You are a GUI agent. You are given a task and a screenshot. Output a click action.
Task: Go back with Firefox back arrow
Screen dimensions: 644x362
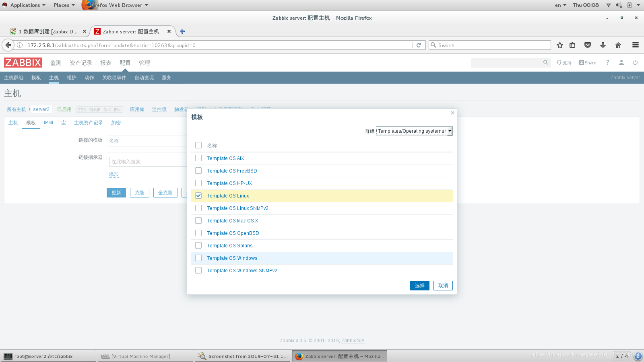click(8, 45)
